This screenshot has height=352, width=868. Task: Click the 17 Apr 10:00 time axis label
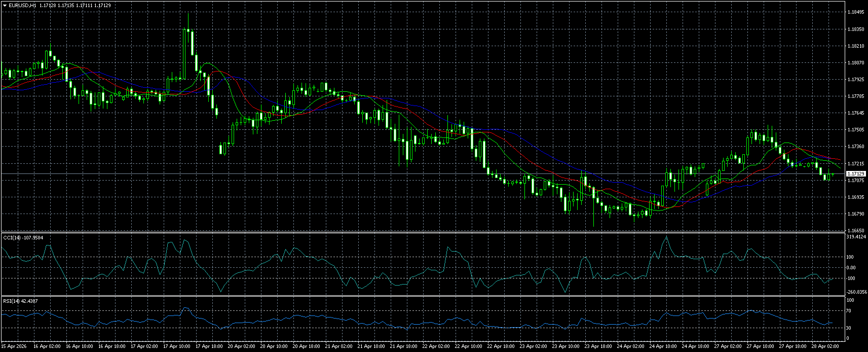click(177, 346)
